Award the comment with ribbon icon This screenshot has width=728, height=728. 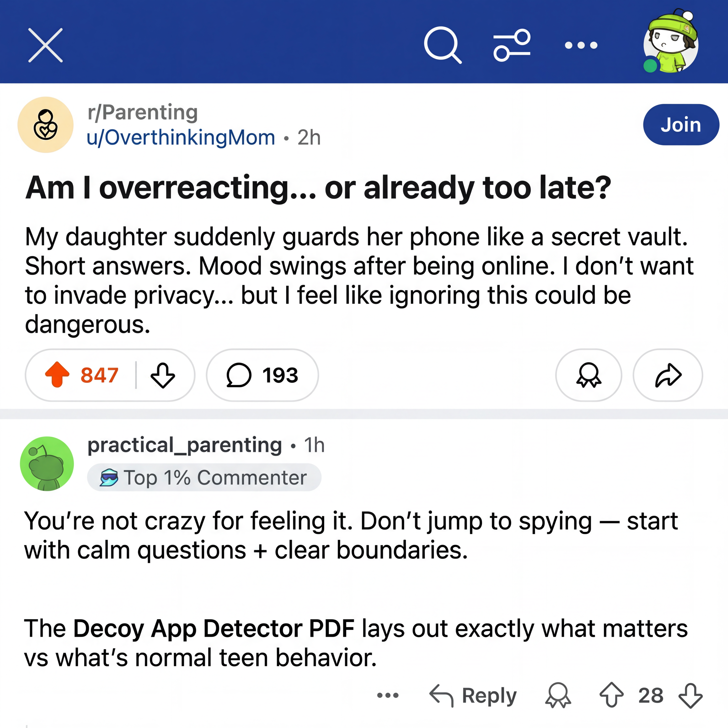pyautogui.click(x=558, y=696)
